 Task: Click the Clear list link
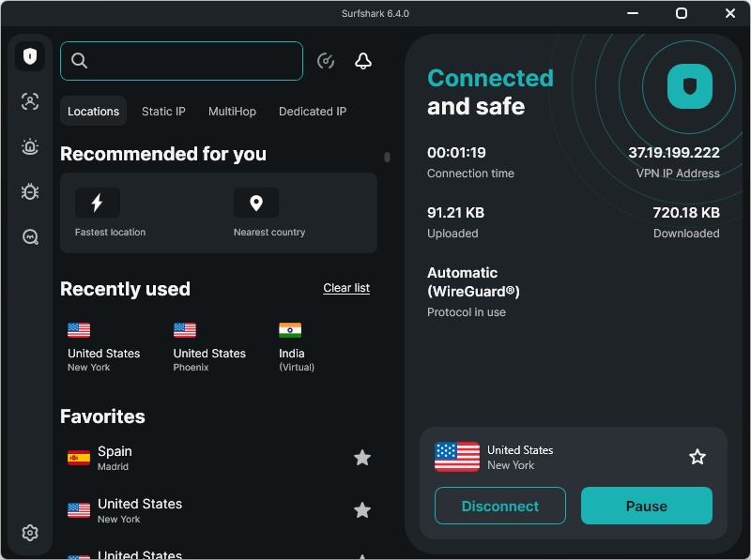[346, 288]
